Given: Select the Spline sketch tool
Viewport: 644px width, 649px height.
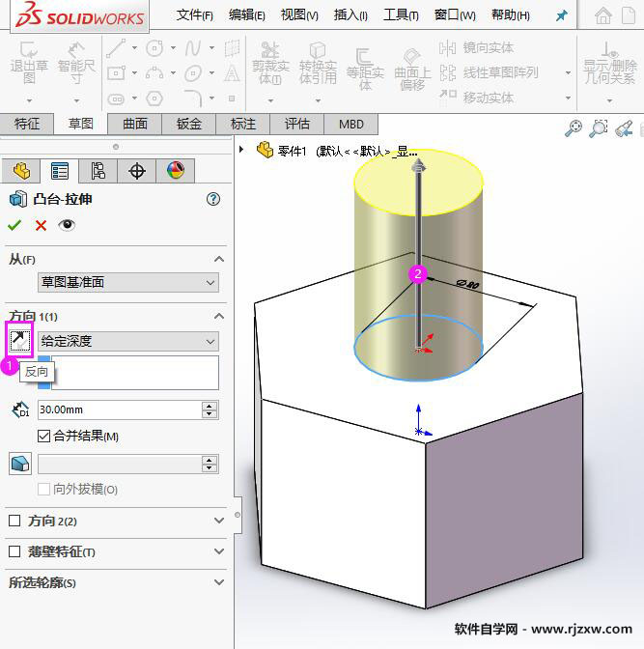Looking at the screenshot, I should (x=192, y=48).
